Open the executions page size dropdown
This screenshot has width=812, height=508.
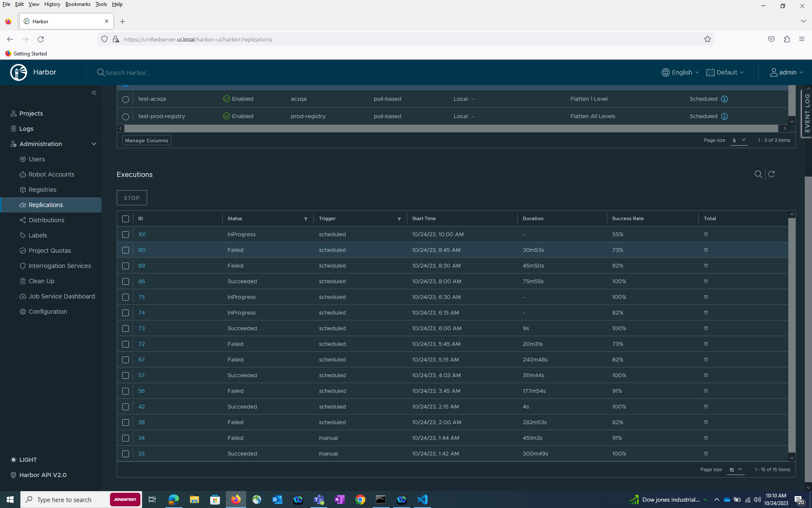736,469
